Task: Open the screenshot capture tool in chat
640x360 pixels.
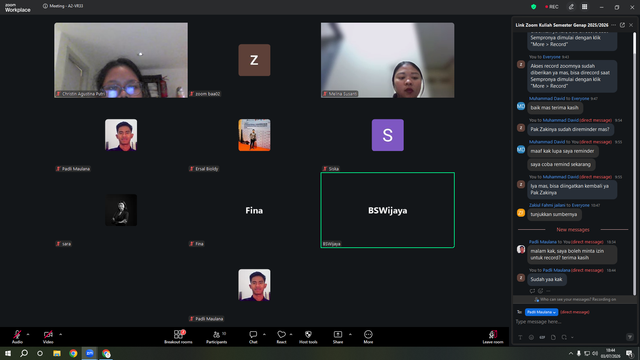Action: point(564,337)
